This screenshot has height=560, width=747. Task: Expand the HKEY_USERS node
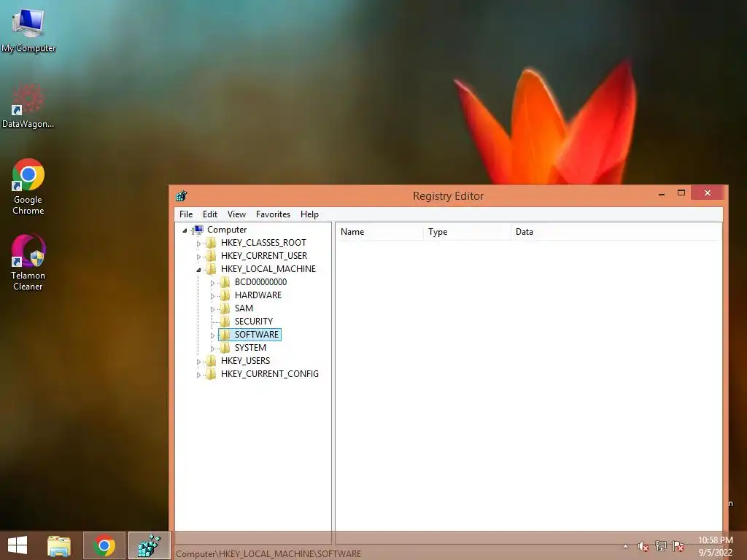pyautogui.click(x=198, y=362)
